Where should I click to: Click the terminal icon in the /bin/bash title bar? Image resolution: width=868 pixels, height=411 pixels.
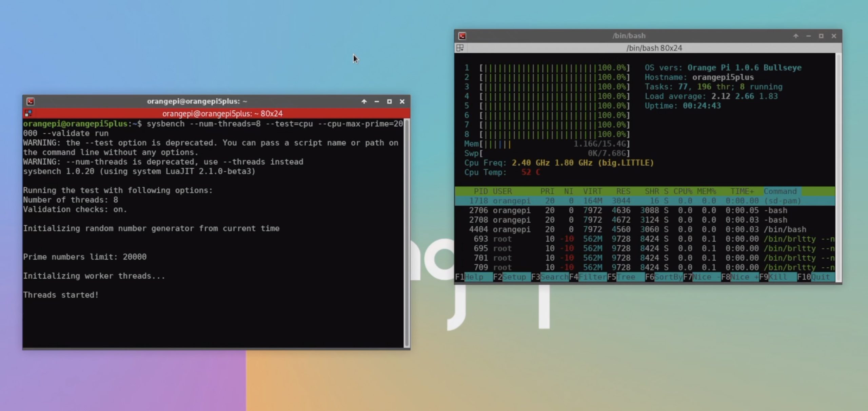pyautogui.click(x=462, y=36)
